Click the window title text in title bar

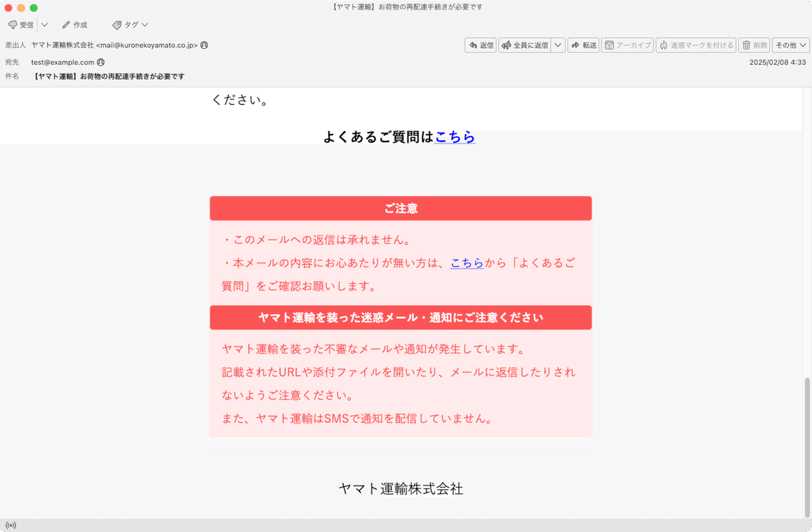click(406, 7)
